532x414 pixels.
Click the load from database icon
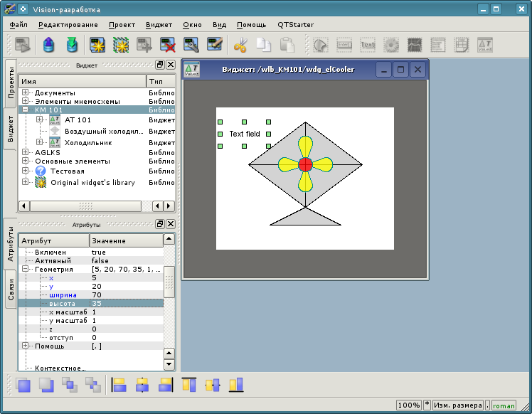tap(48, 45)
